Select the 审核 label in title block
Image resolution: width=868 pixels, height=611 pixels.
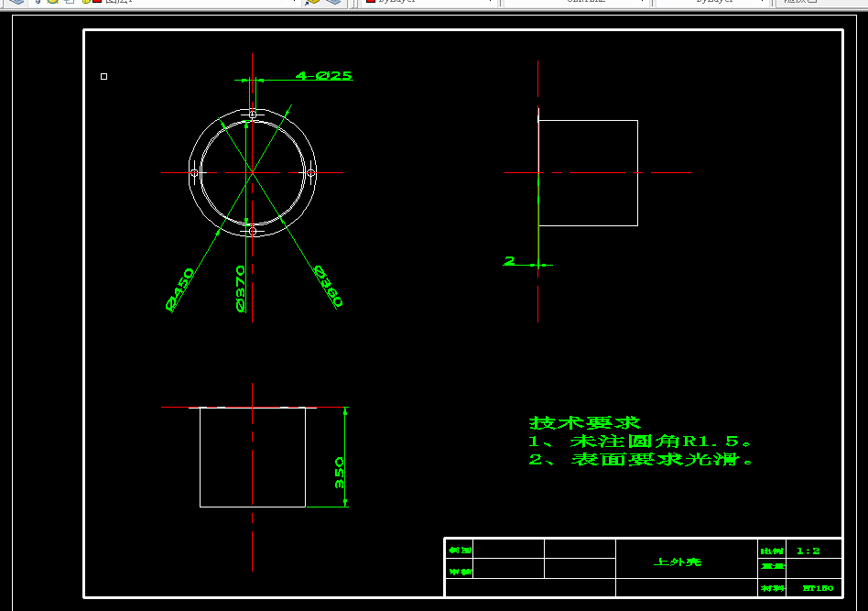(x=460, y=572)
